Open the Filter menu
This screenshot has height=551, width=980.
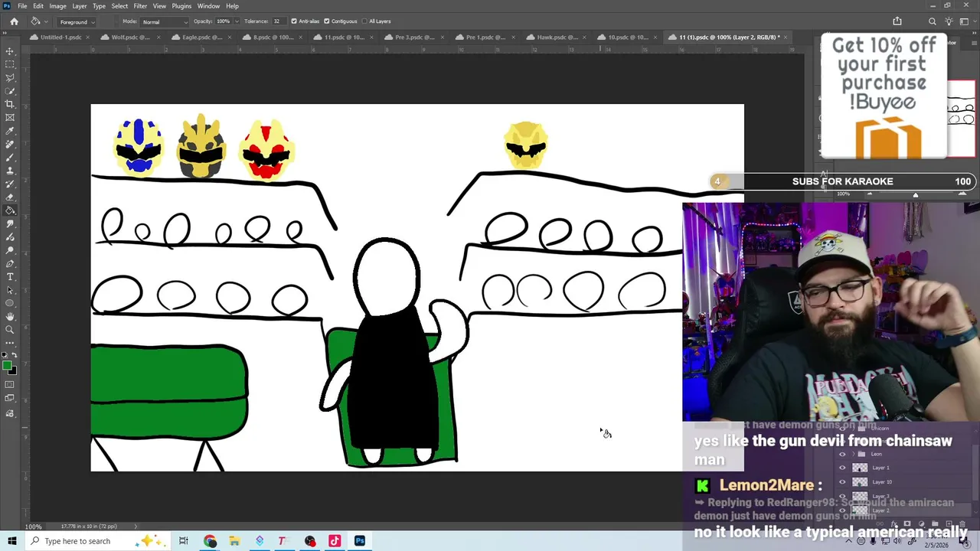coord(140,6)
